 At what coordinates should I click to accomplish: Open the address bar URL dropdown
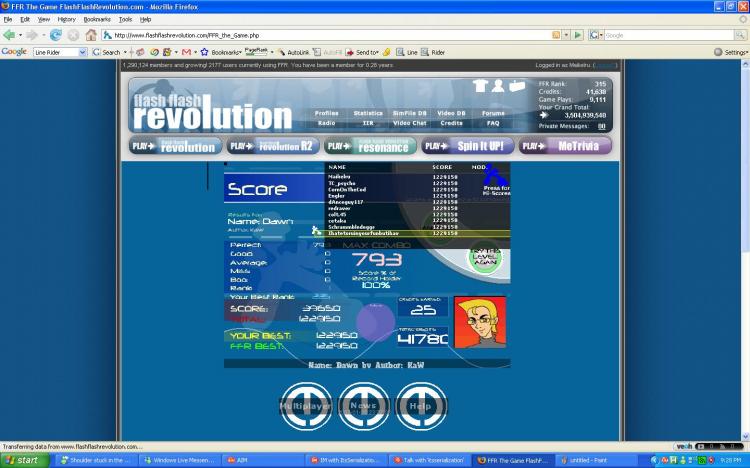coord(566,35)
